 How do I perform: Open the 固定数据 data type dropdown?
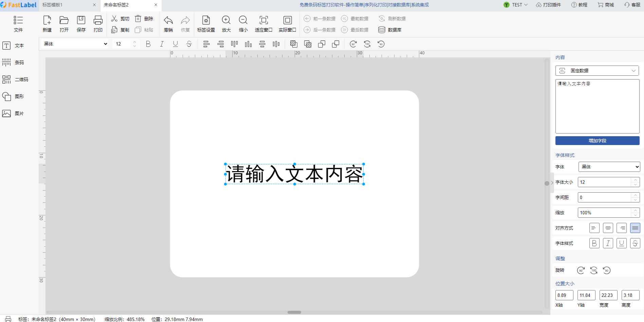[597, 71]
